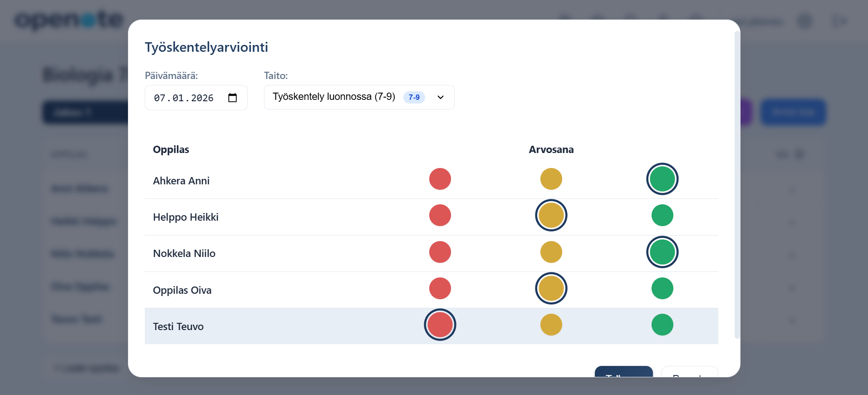Select red rating for Ahkera Anni
The image size is (868, 395).
[x=440, y=179]
